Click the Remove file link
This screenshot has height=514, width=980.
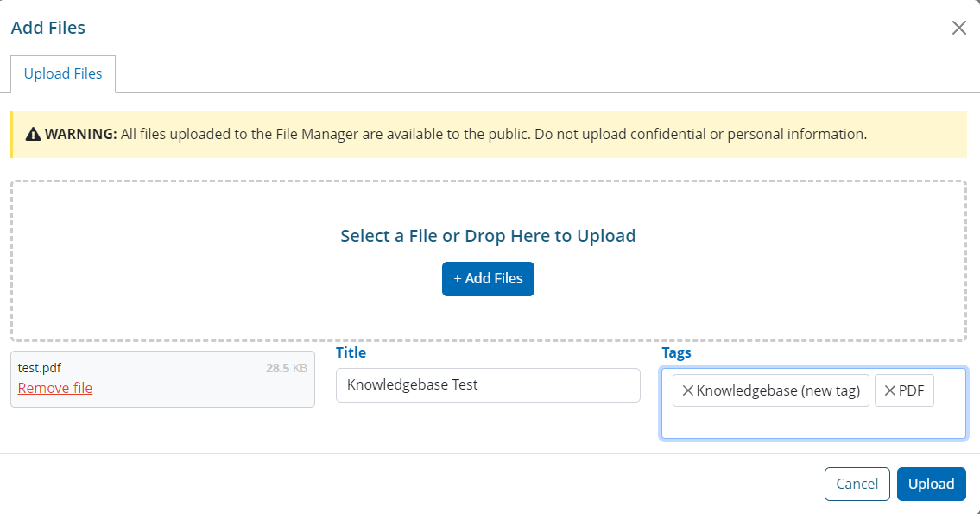55,388
